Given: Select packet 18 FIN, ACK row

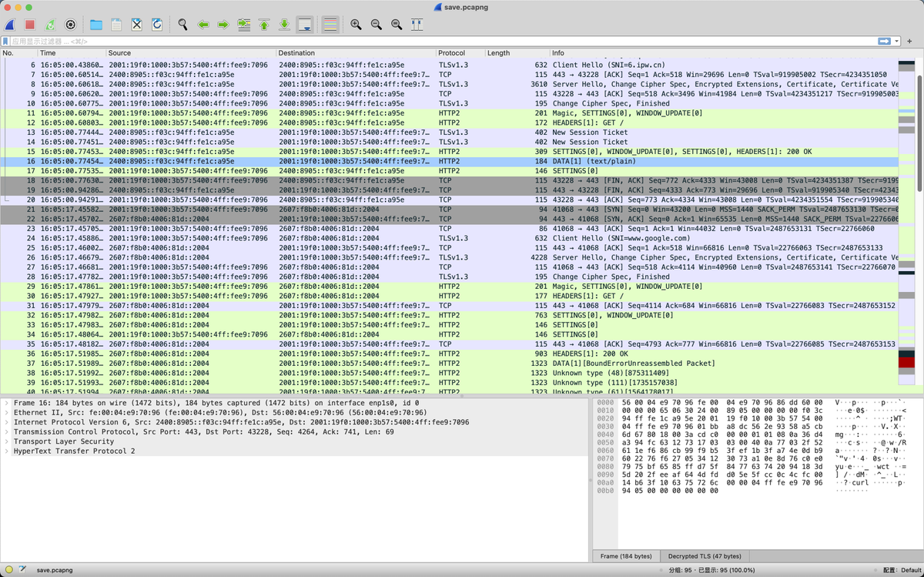Looking at the screenshot, I should (x=449, y=180).
